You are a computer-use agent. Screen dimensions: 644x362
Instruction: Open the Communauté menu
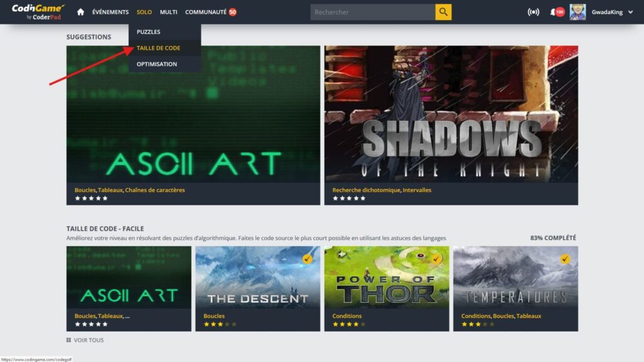point(206,12)
